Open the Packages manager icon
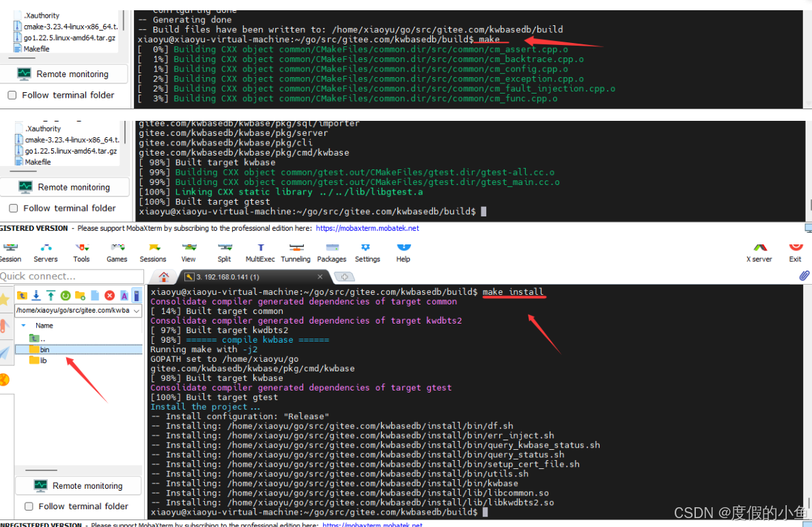This screenshot has width=812, height=527. [x=332, y=251]
